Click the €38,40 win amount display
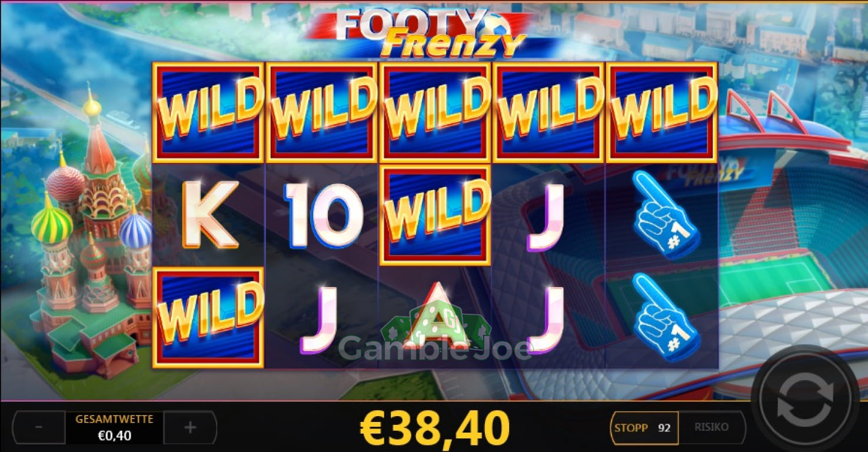868x452 pixels. 434,428
